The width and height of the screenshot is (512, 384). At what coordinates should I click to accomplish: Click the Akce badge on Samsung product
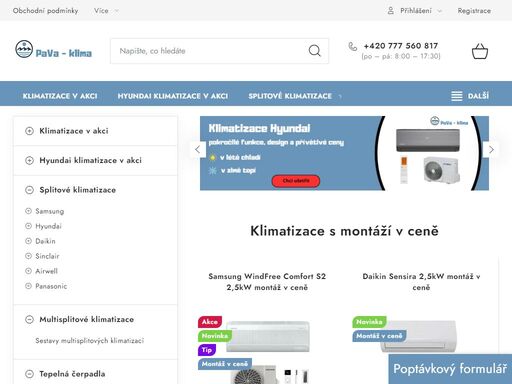[210, 322]
